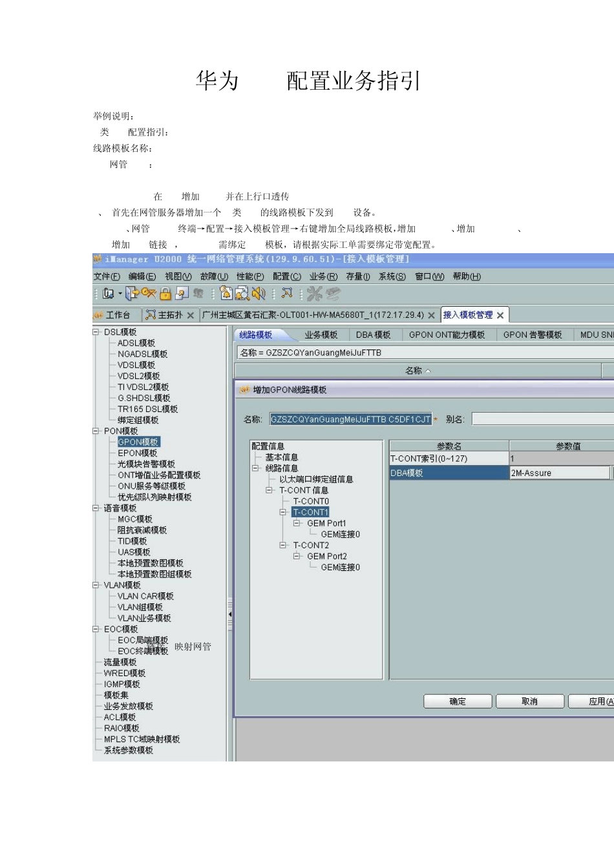This screenshot has width=614, height=868.
Task: Collapse the T-CONT 信息 node
Action: coord(270,490)
